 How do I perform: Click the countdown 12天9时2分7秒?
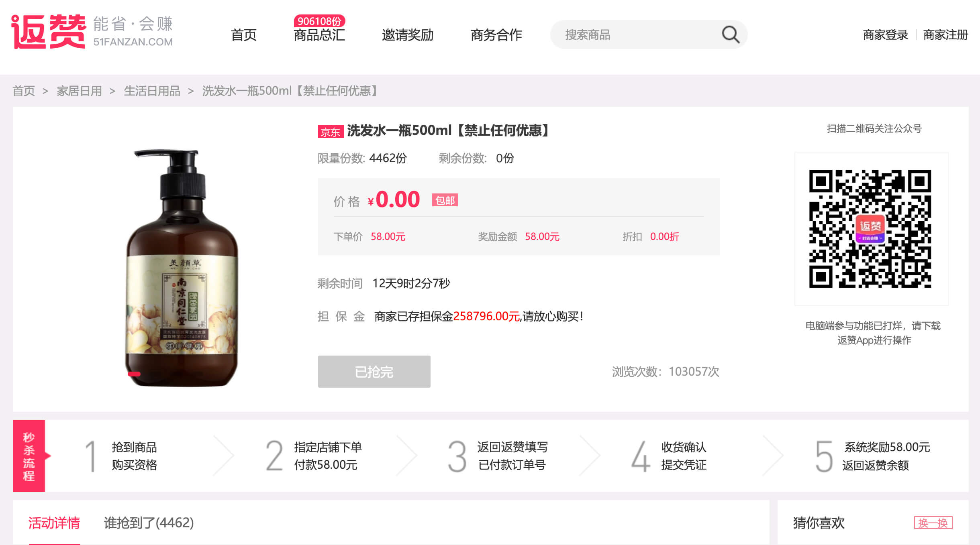(x=411, y=284)
